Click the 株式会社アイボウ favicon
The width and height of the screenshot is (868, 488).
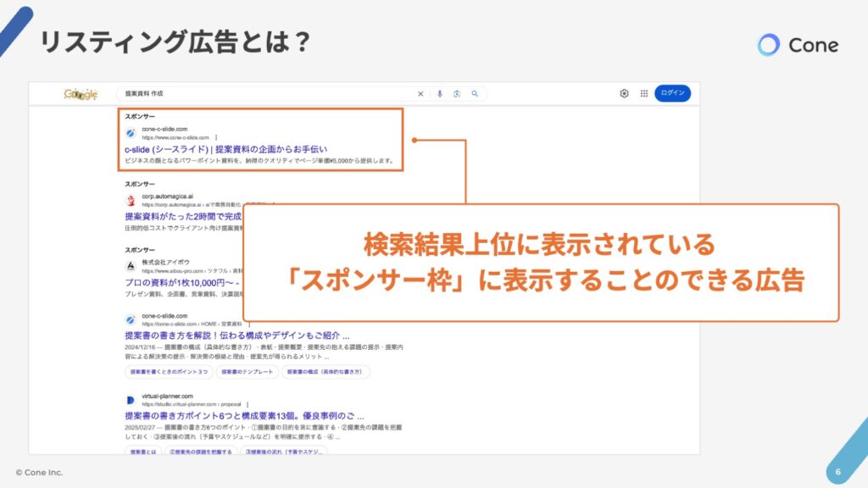click(x=131, y=266)
